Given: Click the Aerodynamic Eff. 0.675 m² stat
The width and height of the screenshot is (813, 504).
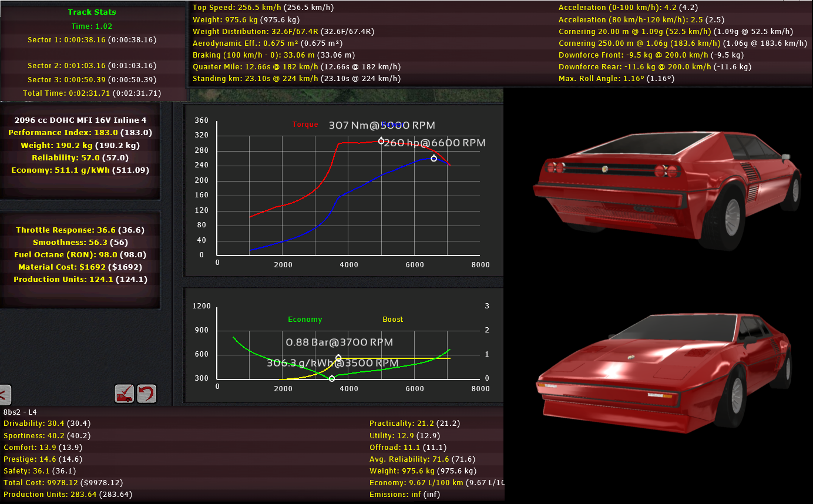Looking at the screenshot, I should coord(268,43).
